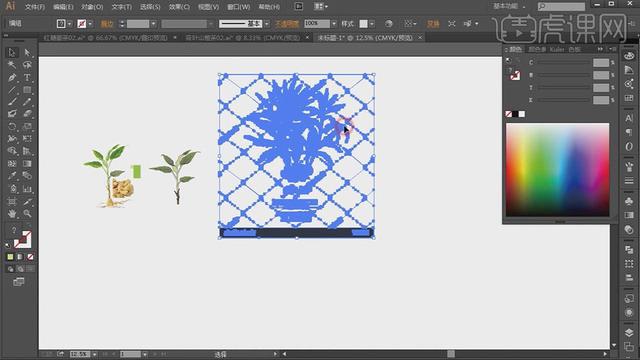
Task: Click the orange 描边 stroke link
Action: tap(107, 24)
